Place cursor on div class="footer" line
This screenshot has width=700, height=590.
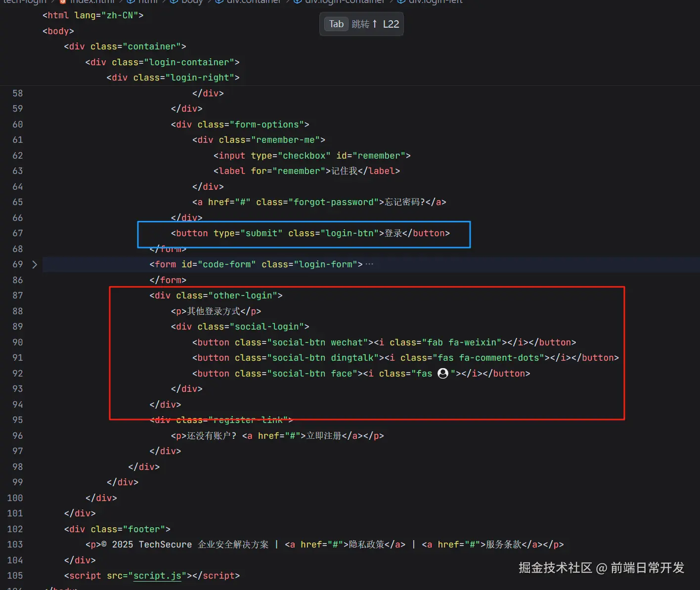click(117, 529)
